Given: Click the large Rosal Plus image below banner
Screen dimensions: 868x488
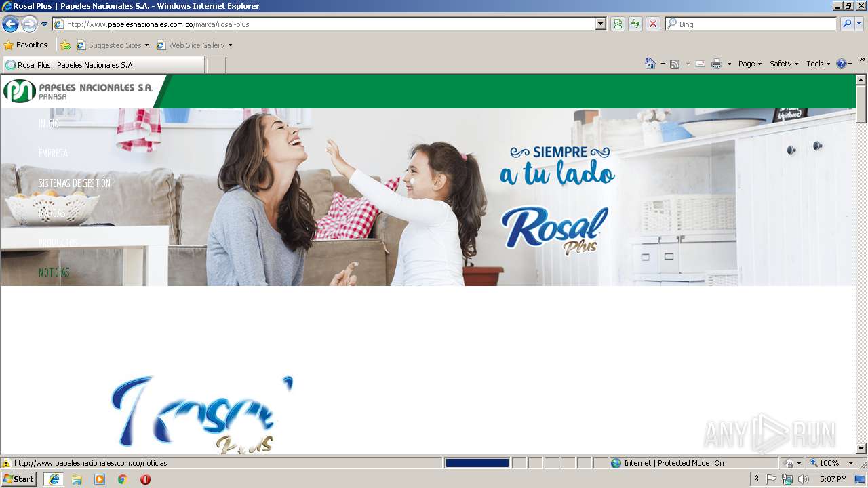Looking at the screenshot, I should click(202, 415).
